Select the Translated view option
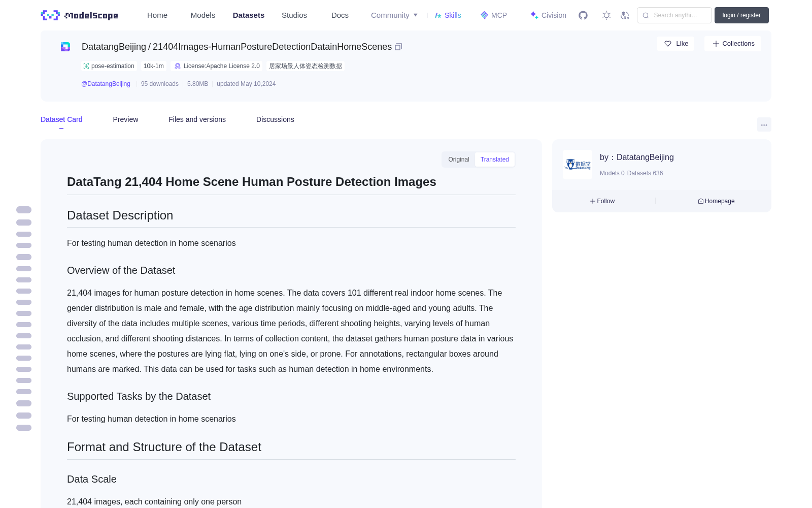This screenshot has height=508, width=812. tap(495, 160)
